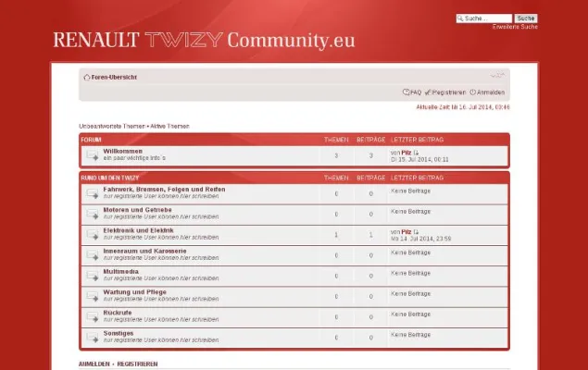Open Elektronik und Elektrik forum

(138, 230)
